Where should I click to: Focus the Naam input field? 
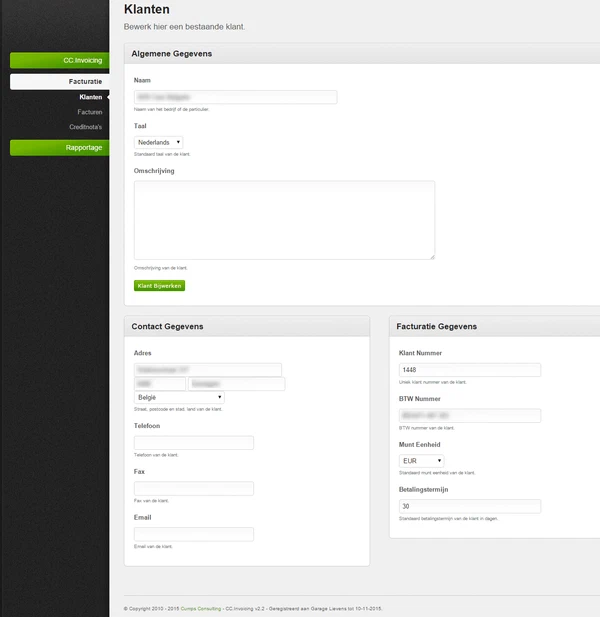235,97
